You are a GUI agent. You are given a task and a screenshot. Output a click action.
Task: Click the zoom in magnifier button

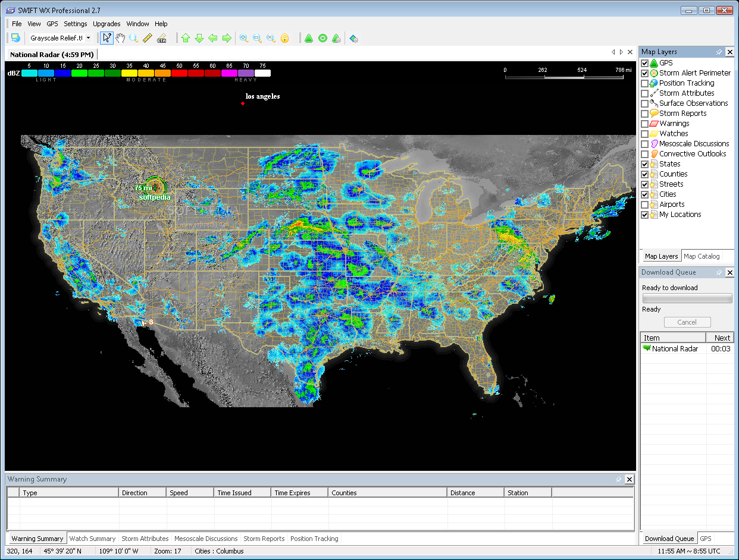click(244, 38)
